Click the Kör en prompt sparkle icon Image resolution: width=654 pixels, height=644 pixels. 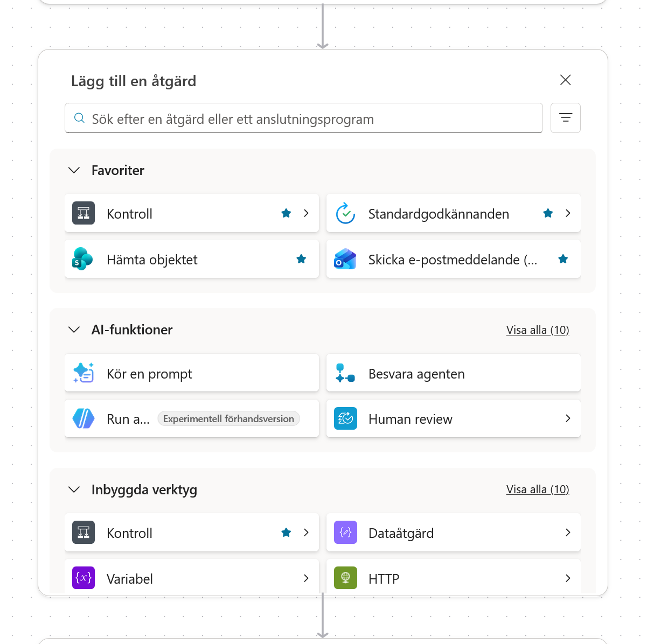pos(84,373)
